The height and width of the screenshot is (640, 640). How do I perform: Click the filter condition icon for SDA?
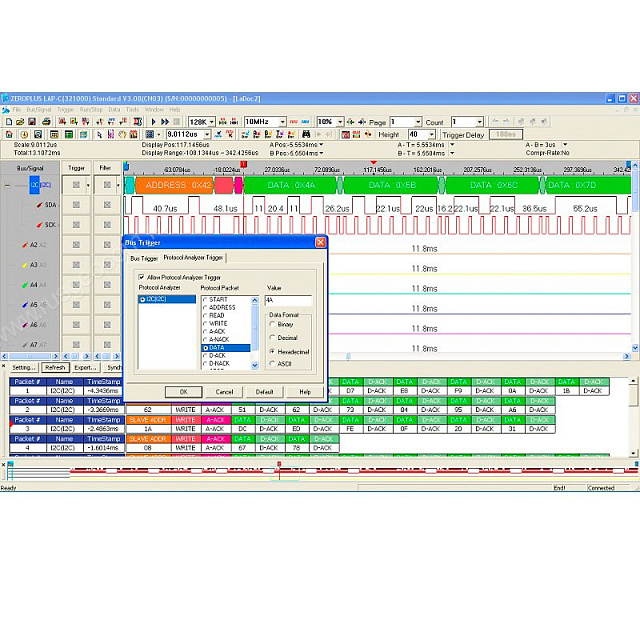tap(107, 205)
